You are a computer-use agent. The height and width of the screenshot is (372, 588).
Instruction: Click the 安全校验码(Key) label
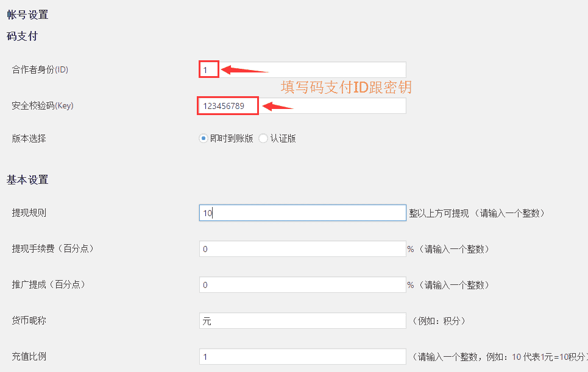coord(43,106)
